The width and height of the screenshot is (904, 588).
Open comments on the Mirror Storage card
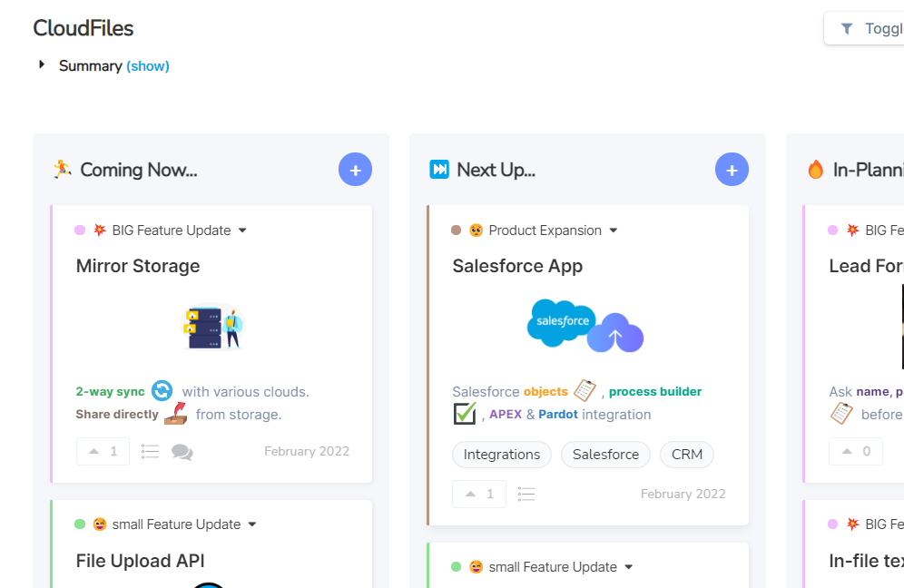click(182, 452)
